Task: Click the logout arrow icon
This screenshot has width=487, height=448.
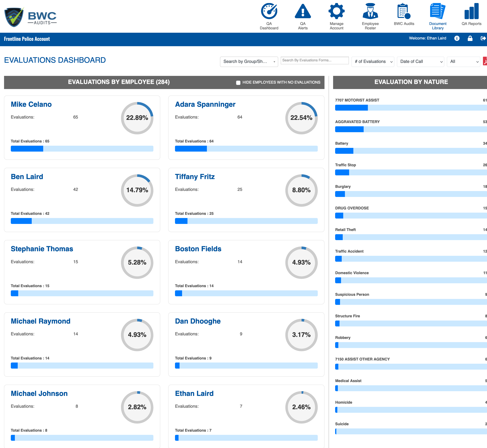Action: 483,38
